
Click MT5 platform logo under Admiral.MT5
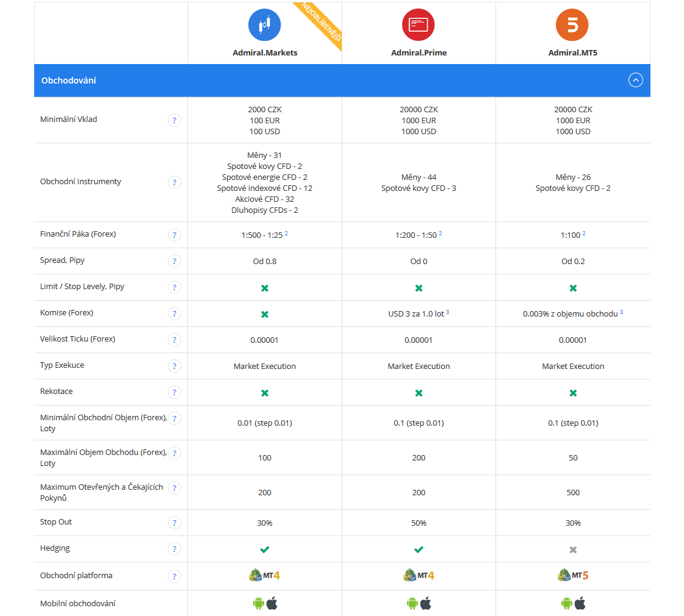[573, 576]
